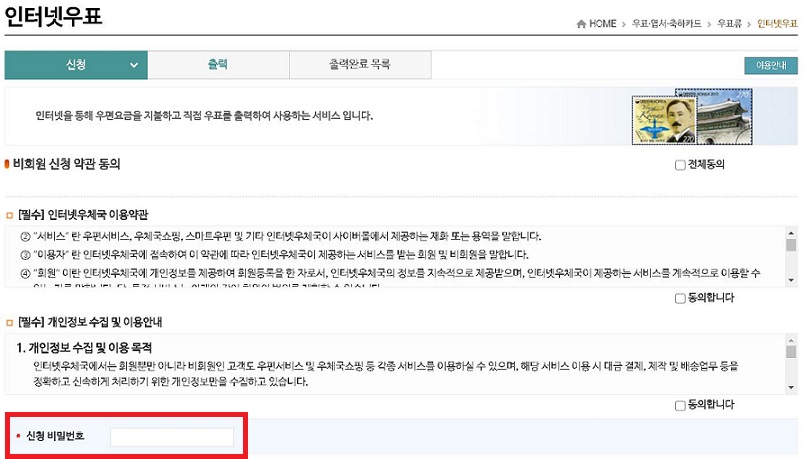The image size is (803, 459).
Task: Open the HOME breadcrumb link
Action: coord(603,24)
